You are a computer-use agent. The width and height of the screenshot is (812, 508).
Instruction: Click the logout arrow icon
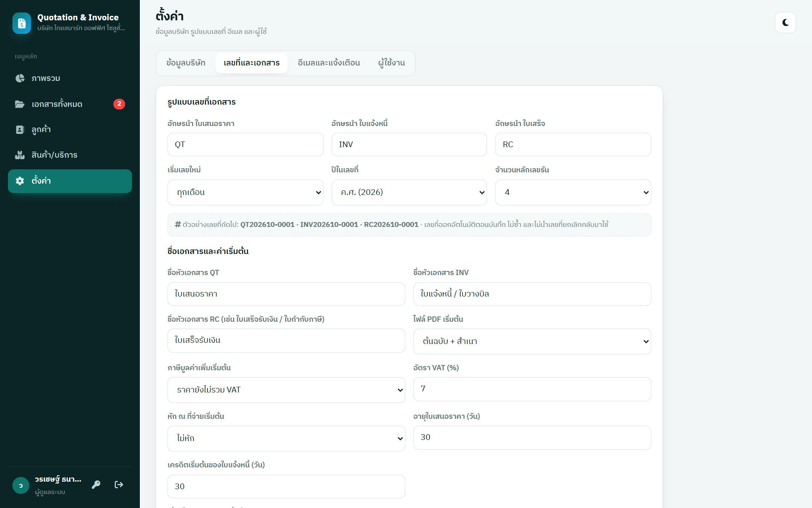119,485
